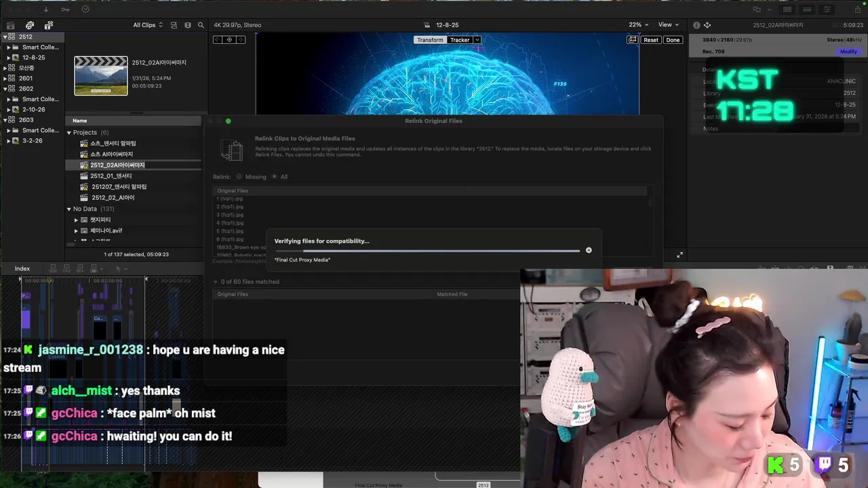The width and height of the screenshot is (868, 488).
Task: Click the keyword editor key icon
Action: (65, 9)
